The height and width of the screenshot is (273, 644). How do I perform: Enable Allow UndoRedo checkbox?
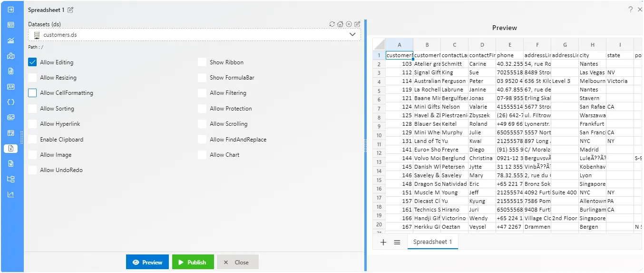point(32,170)
